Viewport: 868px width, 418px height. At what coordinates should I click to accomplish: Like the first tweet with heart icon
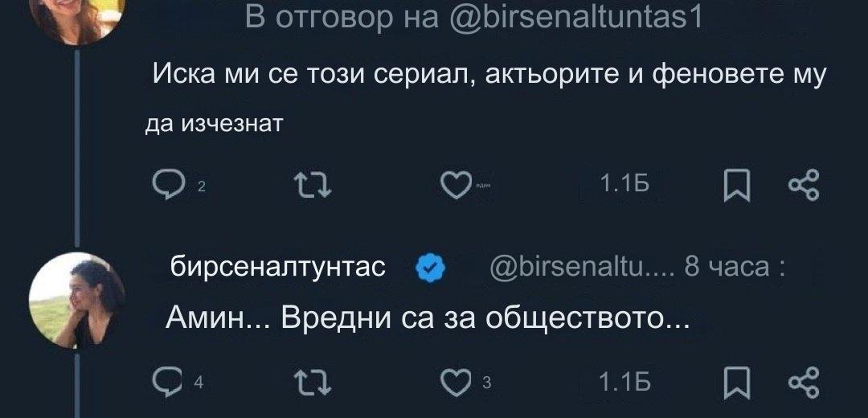(457, 186)
